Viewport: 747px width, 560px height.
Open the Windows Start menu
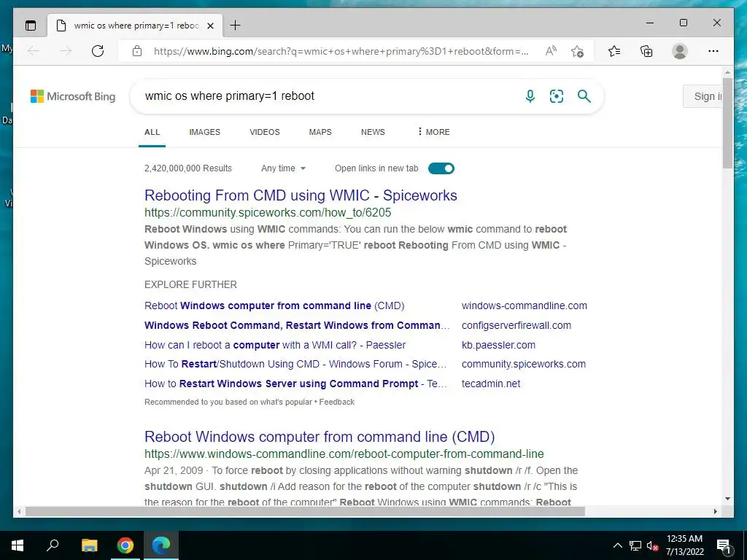point(18,545)
